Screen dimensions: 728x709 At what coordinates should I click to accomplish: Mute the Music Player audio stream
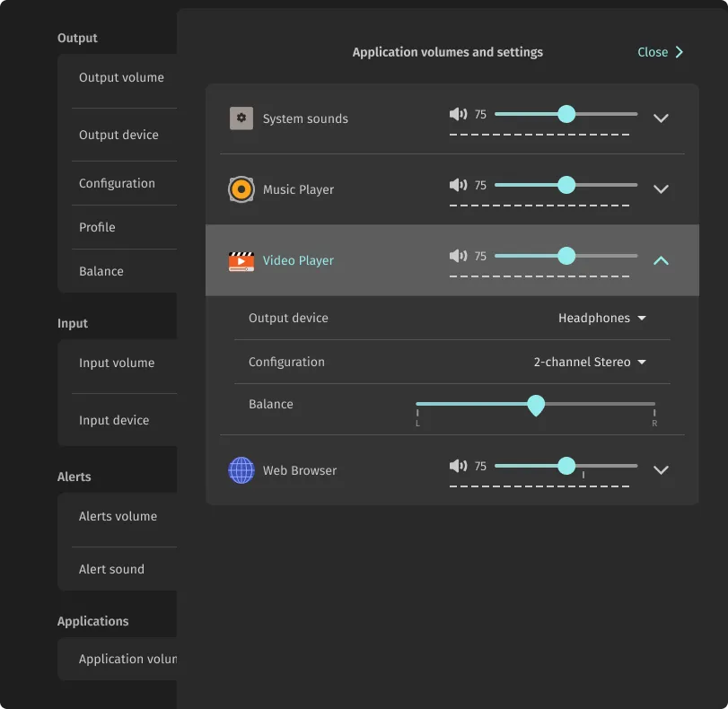pos(457,185)
